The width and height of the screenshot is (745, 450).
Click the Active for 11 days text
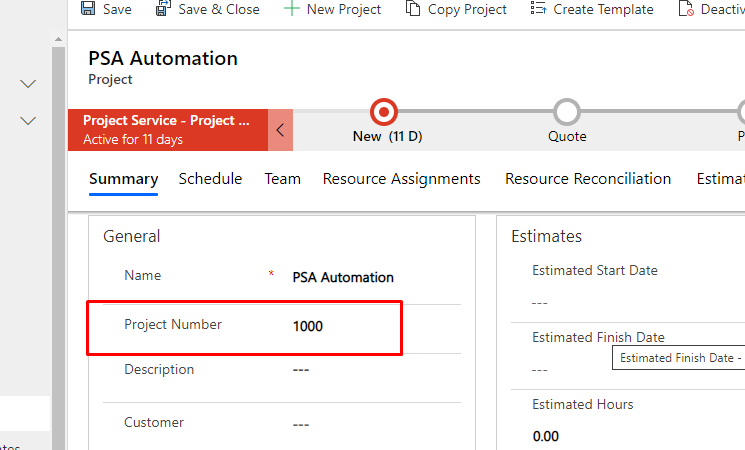(x=133, y=140)
